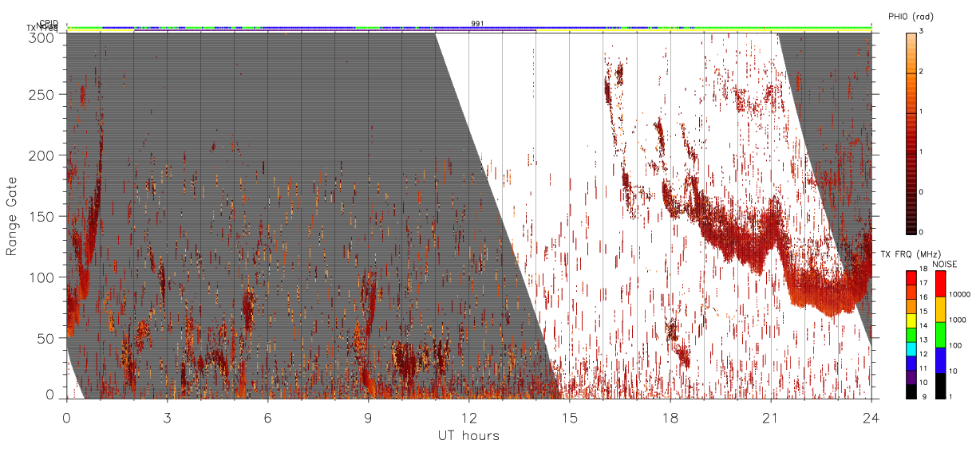Click the 'UT hours' x-axis label
Viewport: 980px width, 452px height.
(x=468, y=435)
